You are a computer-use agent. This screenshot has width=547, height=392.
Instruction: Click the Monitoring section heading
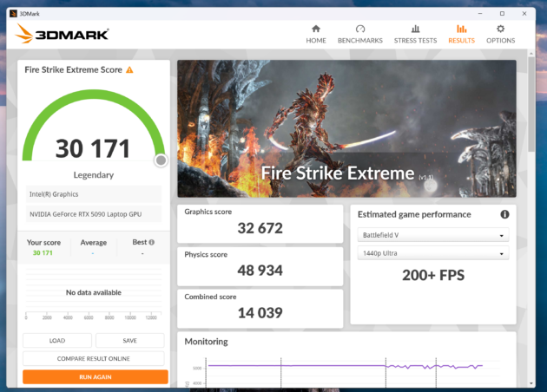pyautogui.click(x=206, y=342)
